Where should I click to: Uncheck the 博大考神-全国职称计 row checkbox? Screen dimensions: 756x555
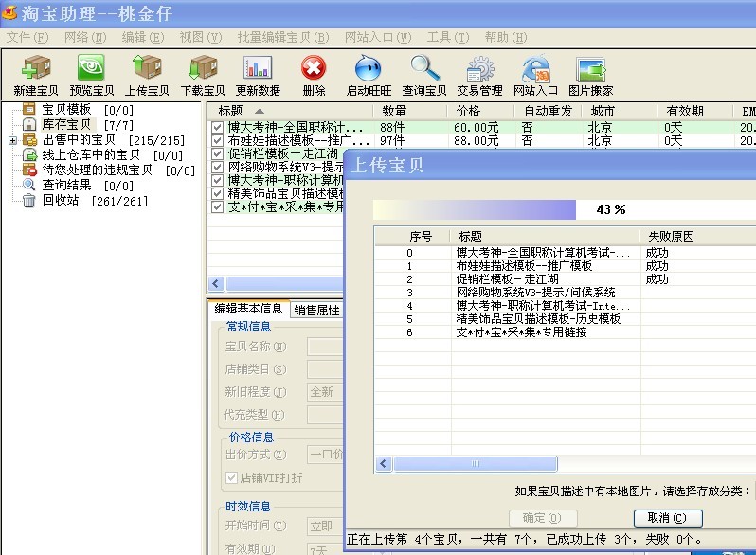tap(218, 127)
